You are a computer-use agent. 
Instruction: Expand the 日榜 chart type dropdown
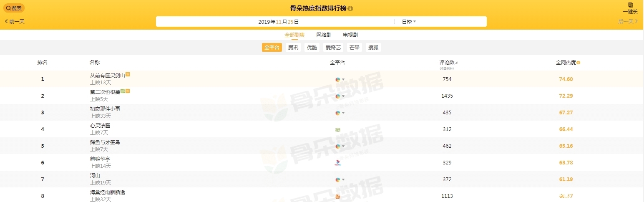point(409,22)
